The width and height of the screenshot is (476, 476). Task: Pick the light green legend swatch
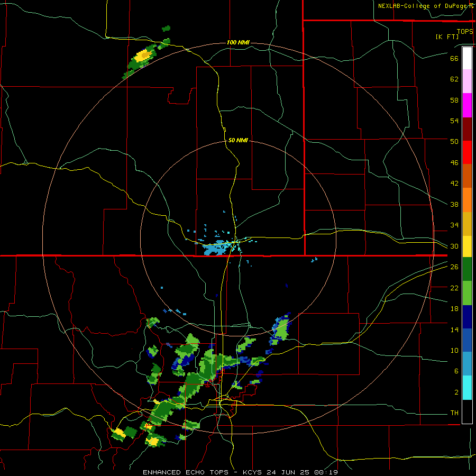click(x=467, y=293)
